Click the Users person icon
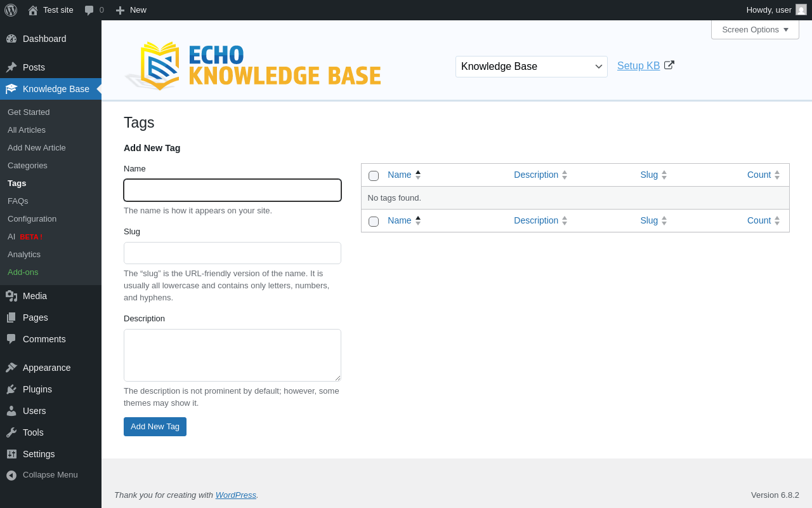 point(11,411)
